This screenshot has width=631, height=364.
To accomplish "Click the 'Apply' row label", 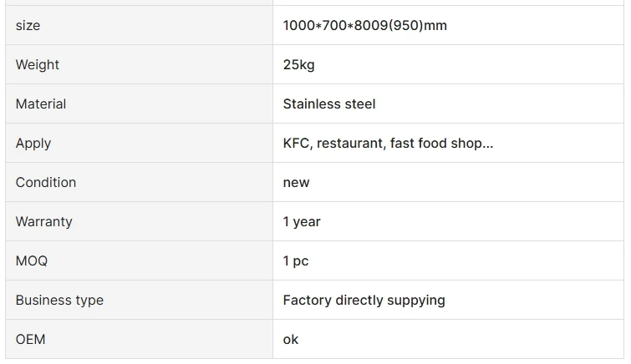I will [33, 144].
